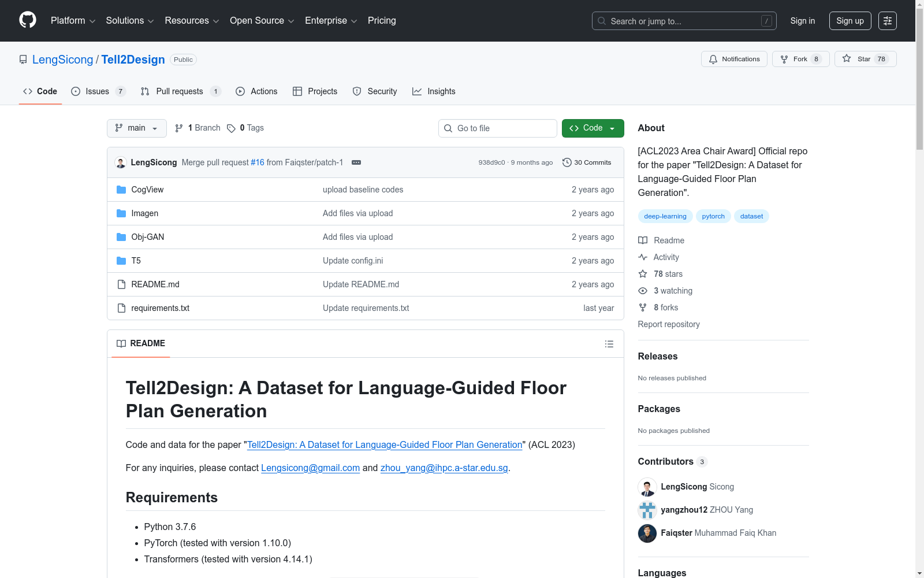The width and height of the screenshot is (924, 578).
Task: Click the pytorch topic tag
Action: 713,216
